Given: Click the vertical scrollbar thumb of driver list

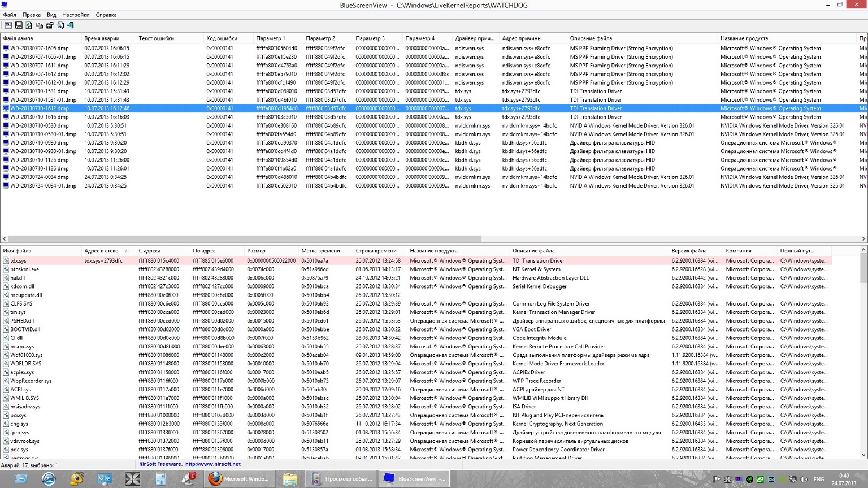Looking at the screenshot, I should (x=863, y=268).
